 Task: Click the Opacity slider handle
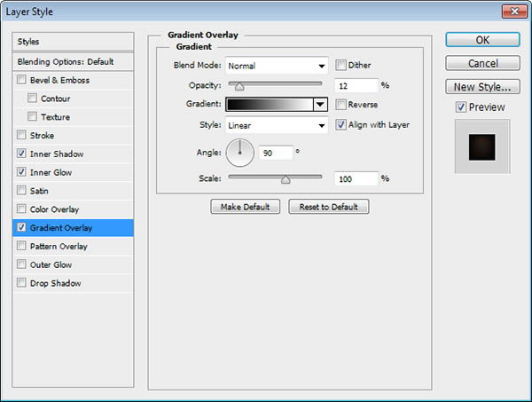pyautogui.click(x=239, y=87)
